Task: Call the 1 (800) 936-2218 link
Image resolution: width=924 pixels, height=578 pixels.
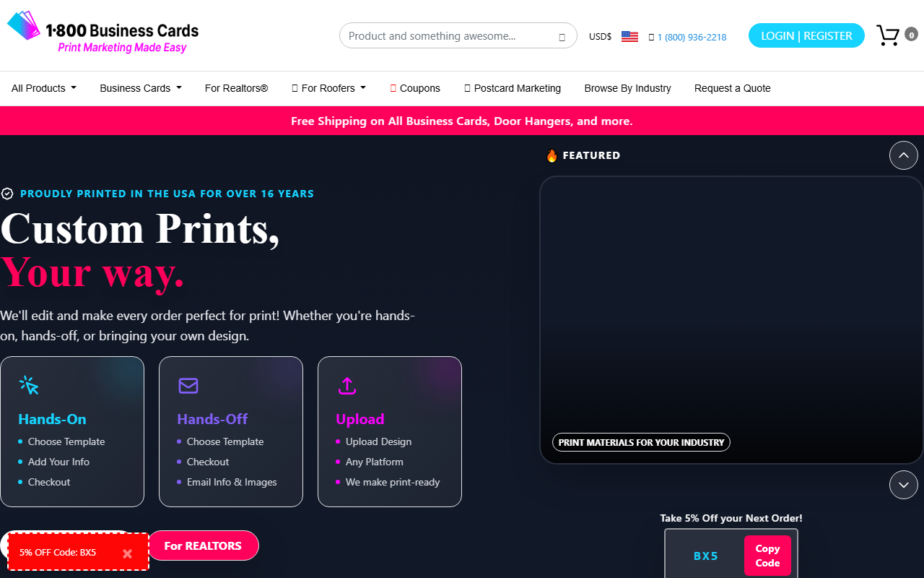Action: coord(692,37)
